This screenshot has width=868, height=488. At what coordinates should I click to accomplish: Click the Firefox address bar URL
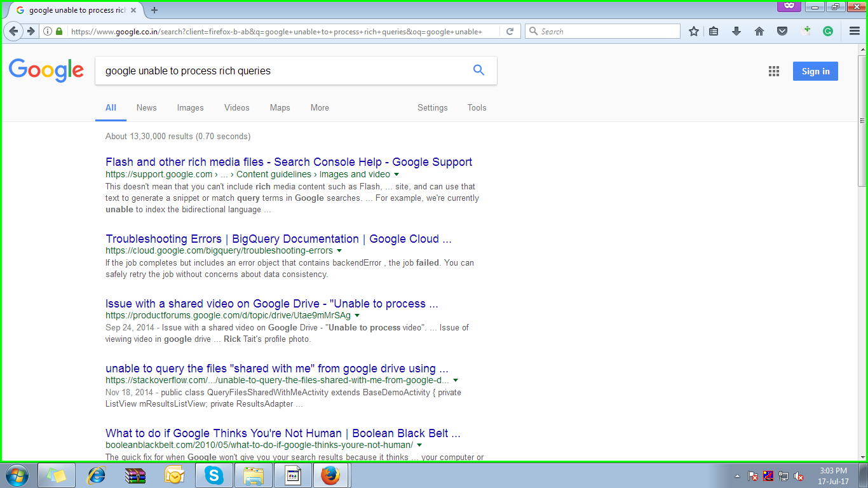276,31
